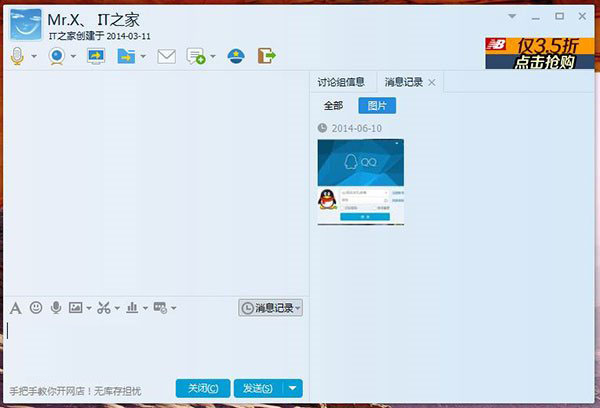Image resolution: width=600 pixels, height=408 pixels.
Task: Start a video call with webcam icon
Action: tap(57, 56)
